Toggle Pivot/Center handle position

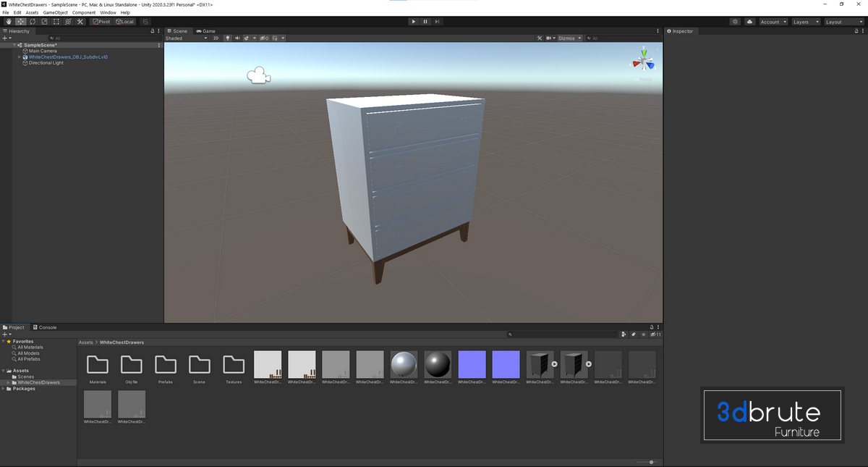tap(101, 22)
